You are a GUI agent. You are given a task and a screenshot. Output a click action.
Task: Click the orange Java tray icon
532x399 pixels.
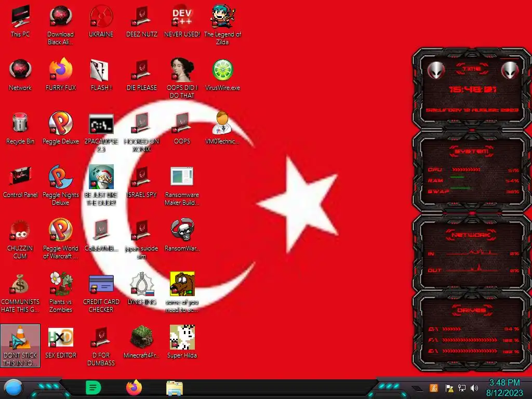(x=434, y=388)
